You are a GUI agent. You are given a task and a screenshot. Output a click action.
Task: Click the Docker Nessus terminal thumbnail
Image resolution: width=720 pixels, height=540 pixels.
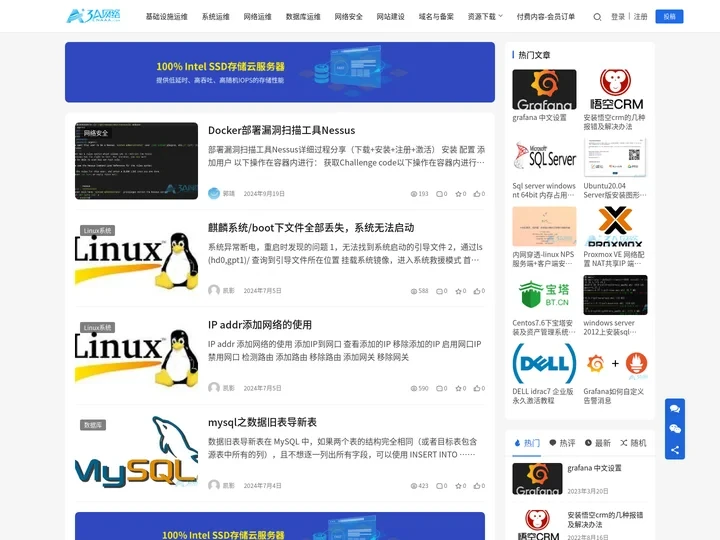(136, 161)
